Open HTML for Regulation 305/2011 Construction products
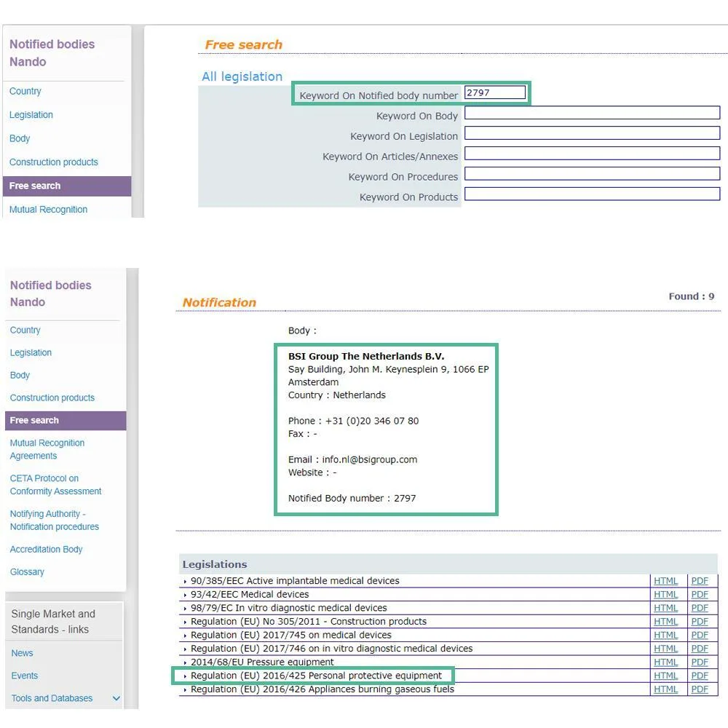 (665, 621)
